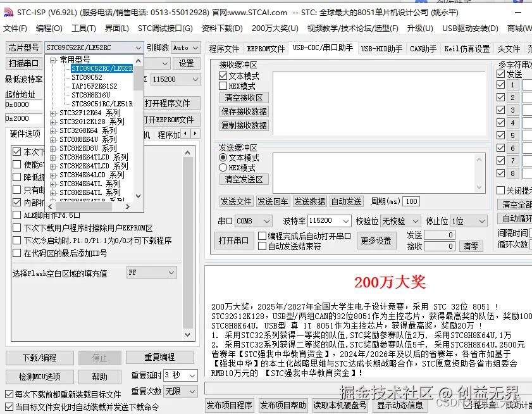Expand the STC32F12K64 系列 tree node
532x414 pixels.
pyautogui.click(x=53, y=113)
